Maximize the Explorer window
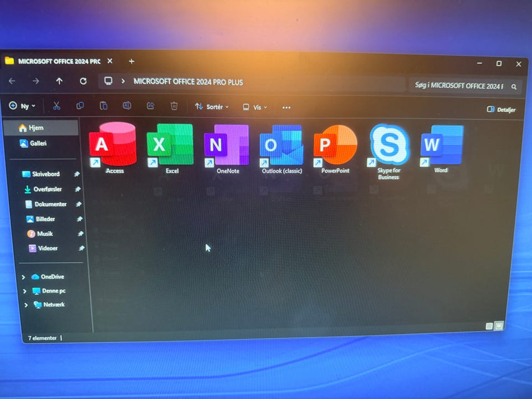The image size is (532, 399). pyautogui.click(x=499, y=63)
